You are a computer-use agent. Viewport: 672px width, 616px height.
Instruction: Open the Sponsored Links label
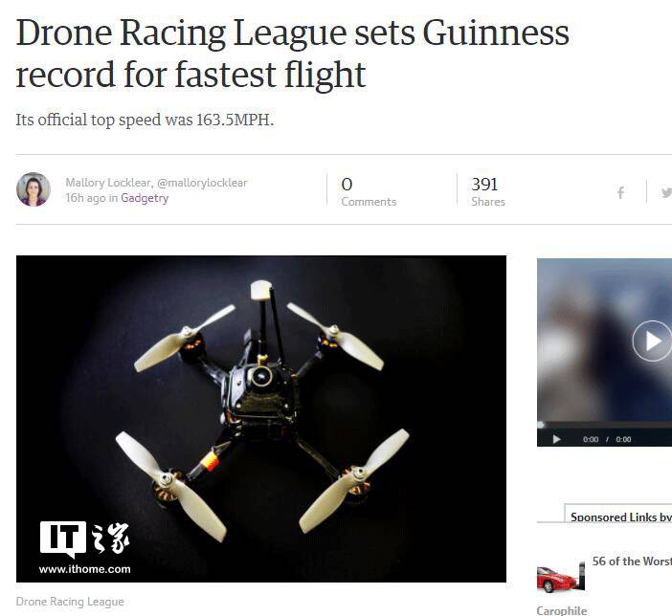pyautogui.click(x=621, y=517)
